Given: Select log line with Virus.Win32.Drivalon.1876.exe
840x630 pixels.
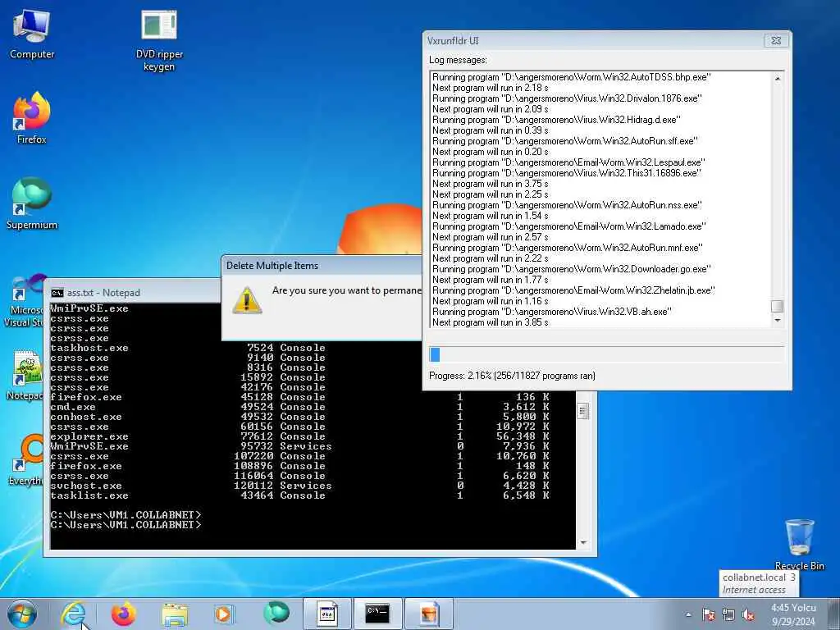Looking at the screenshot, I should [567, 98].
